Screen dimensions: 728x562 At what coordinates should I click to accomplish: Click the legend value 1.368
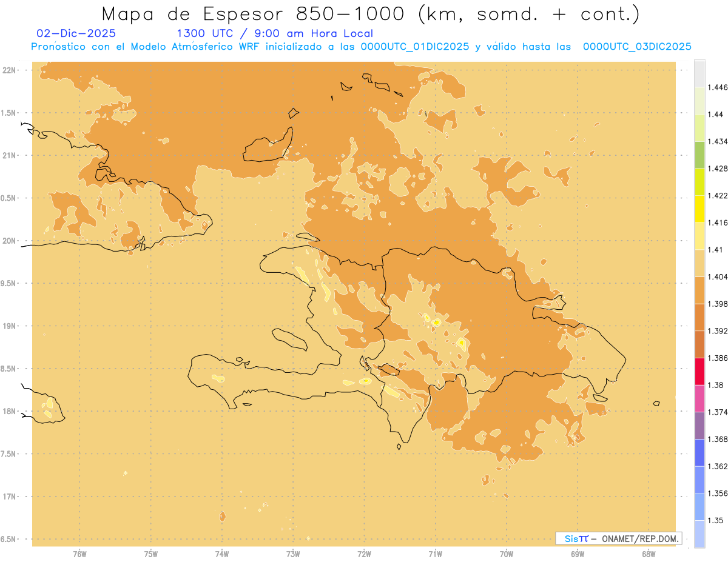tap(719, 439)
